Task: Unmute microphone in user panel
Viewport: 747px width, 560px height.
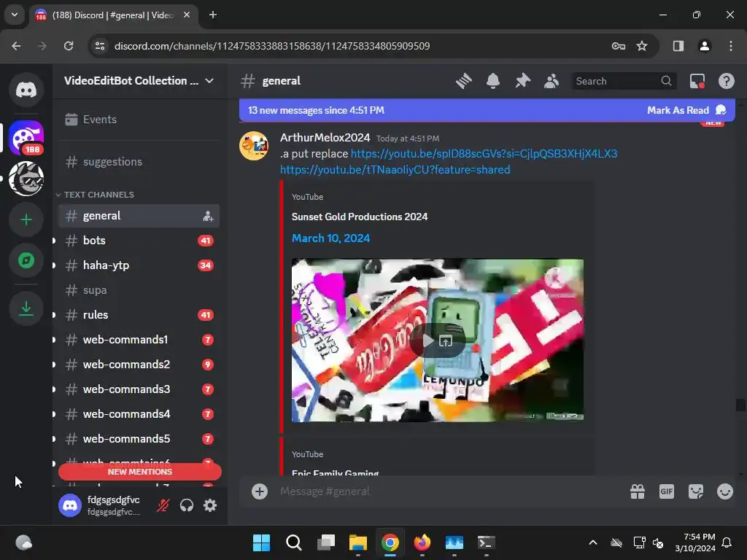Action: coord(163,505)
